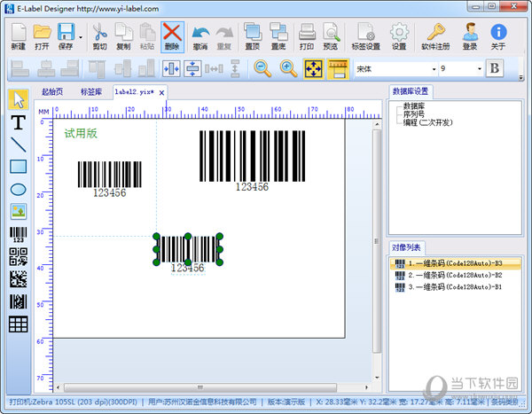Click the printer Zebra 105SL status text

[74, 402]
